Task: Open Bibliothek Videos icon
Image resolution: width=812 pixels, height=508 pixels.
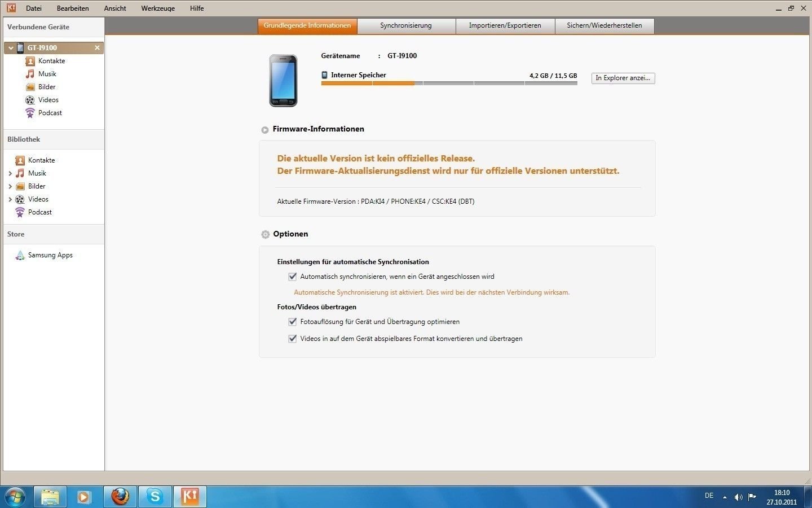Action: (x=20, y=199)
